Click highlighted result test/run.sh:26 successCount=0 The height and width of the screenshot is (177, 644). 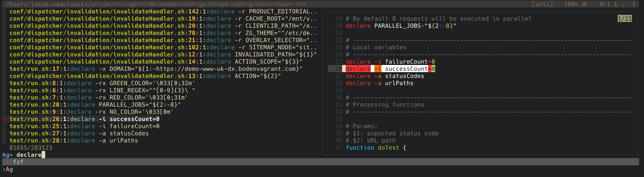tap(85, 119)
